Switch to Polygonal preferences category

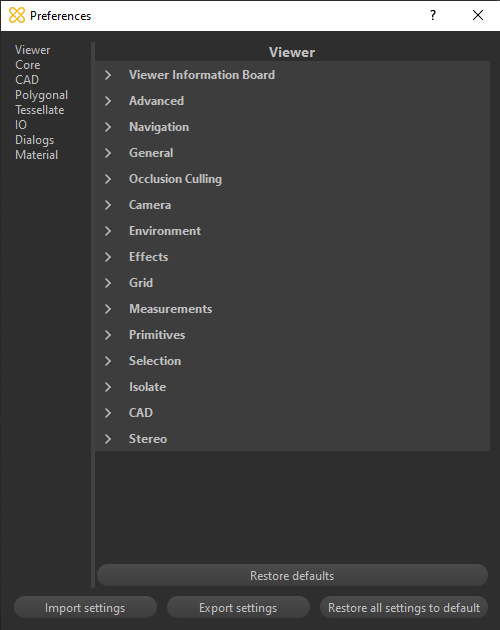point(41,95)
